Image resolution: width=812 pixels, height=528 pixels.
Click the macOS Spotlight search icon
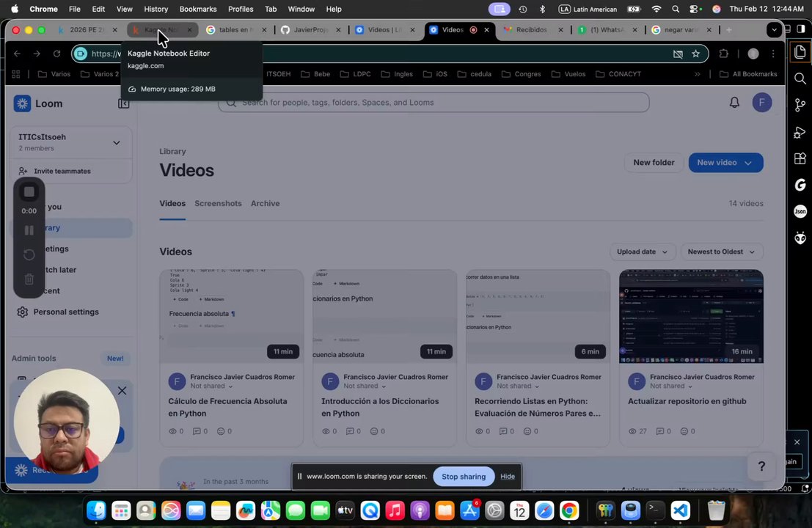(x=676, y=9)
